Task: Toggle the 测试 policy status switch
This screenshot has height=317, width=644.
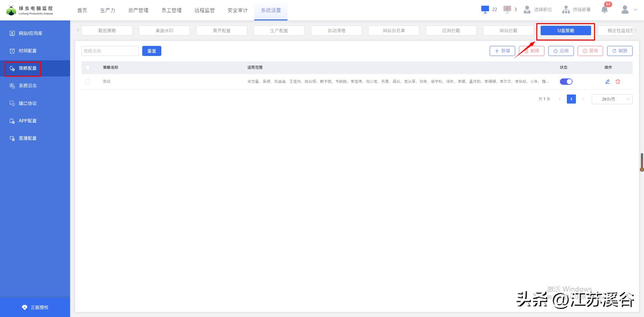Action: pyautogui.click(x=566, y=81)
